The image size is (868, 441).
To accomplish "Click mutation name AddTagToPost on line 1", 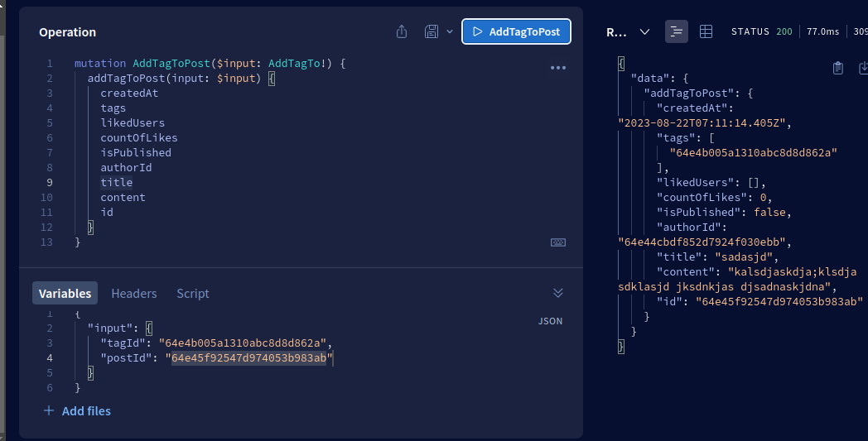I will (171, 63).
